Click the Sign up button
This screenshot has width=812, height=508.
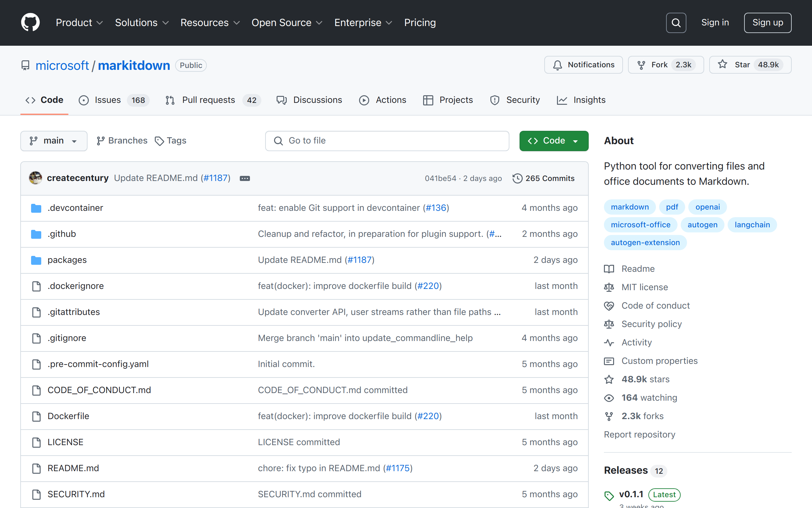pos(767,23)
